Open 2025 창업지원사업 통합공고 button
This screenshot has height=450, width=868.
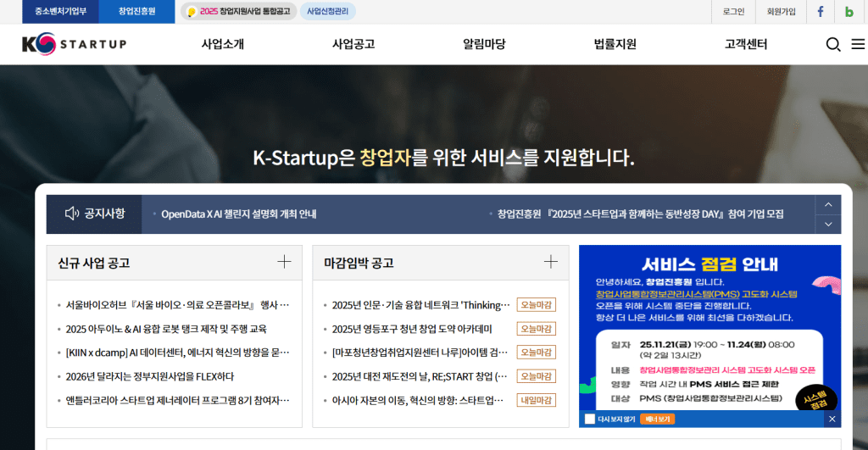[x=238, y=11]
